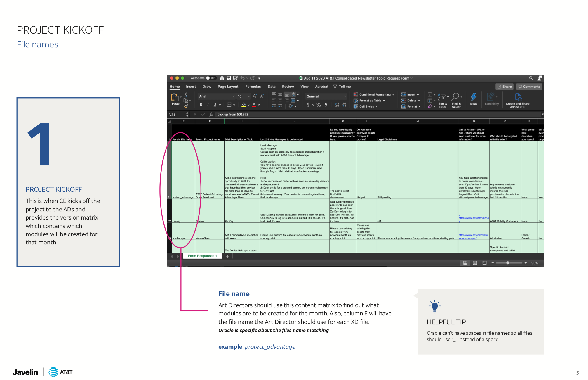Click the Share button
This screenshot has width=588, height=380.
[505, 87]
